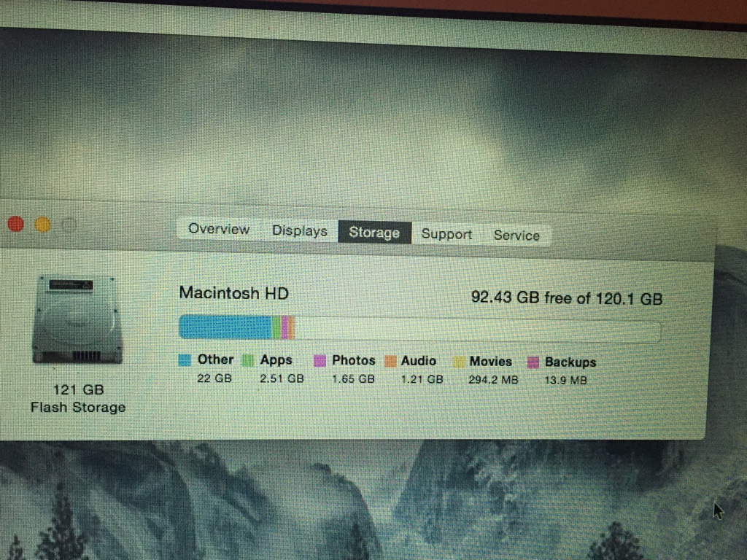Click the 2.51 GB value
Image resolution: width=747 pixels, height=560 pixels.
[x=282, y=379]
